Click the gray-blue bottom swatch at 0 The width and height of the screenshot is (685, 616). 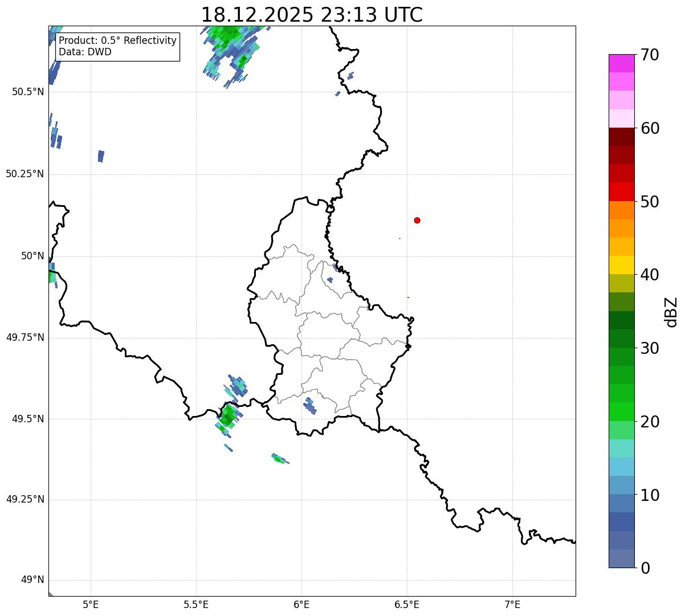pos(621,558)
